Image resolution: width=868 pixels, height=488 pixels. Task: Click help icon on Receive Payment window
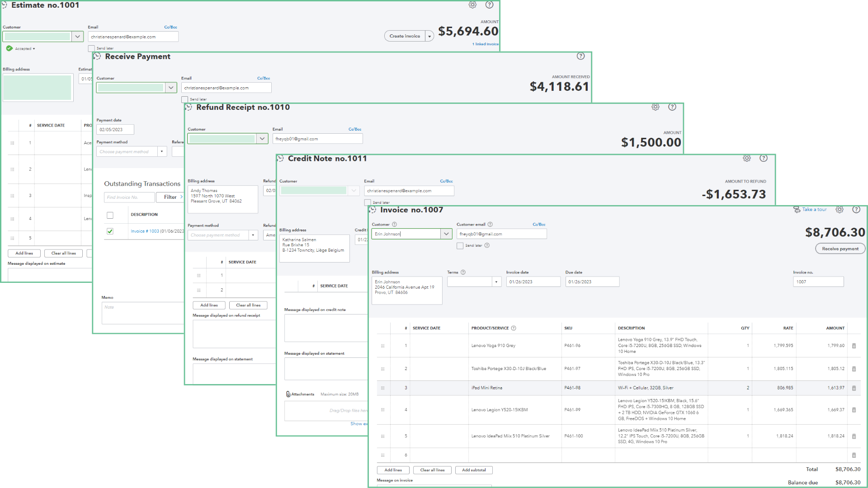(x=581, y=56)
